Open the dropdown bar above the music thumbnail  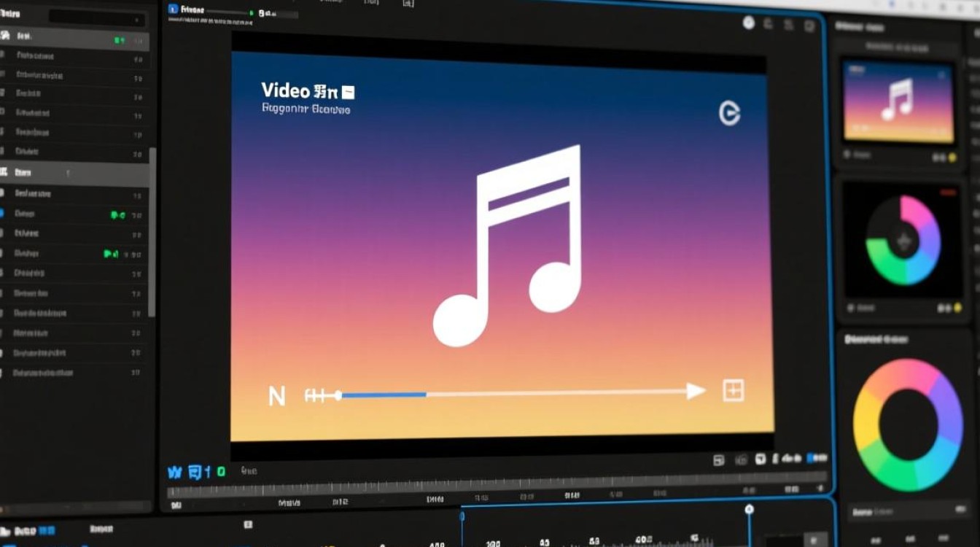tap(898, 46)
